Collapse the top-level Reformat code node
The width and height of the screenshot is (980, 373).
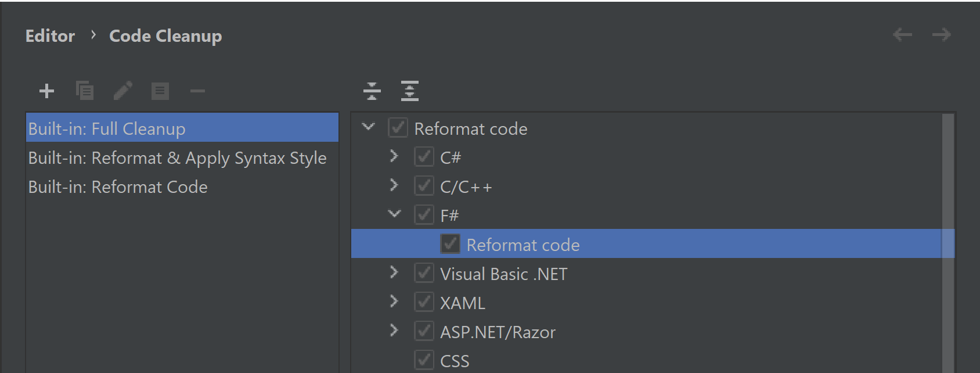368,127
